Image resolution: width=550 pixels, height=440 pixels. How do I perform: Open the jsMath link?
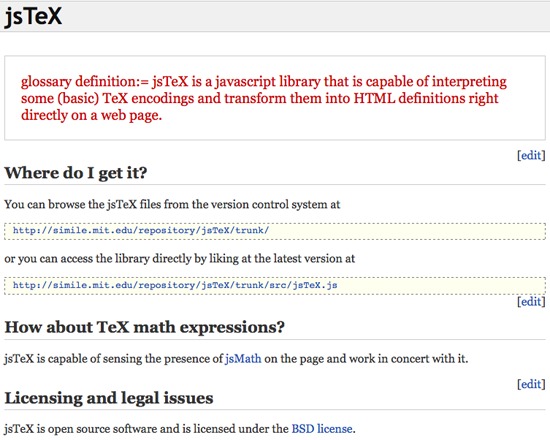(x=243, y=359)
